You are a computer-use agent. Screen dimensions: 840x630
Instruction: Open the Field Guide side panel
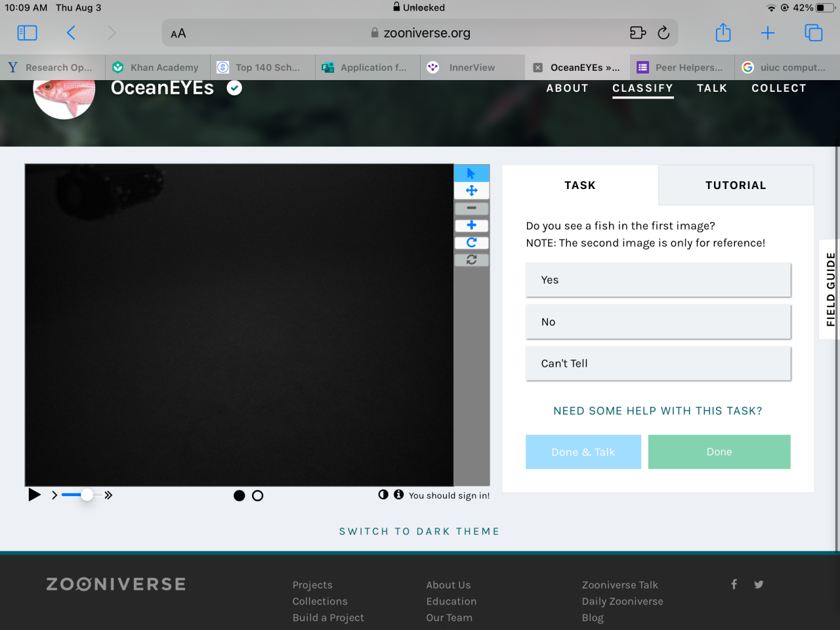click(830, 289)
